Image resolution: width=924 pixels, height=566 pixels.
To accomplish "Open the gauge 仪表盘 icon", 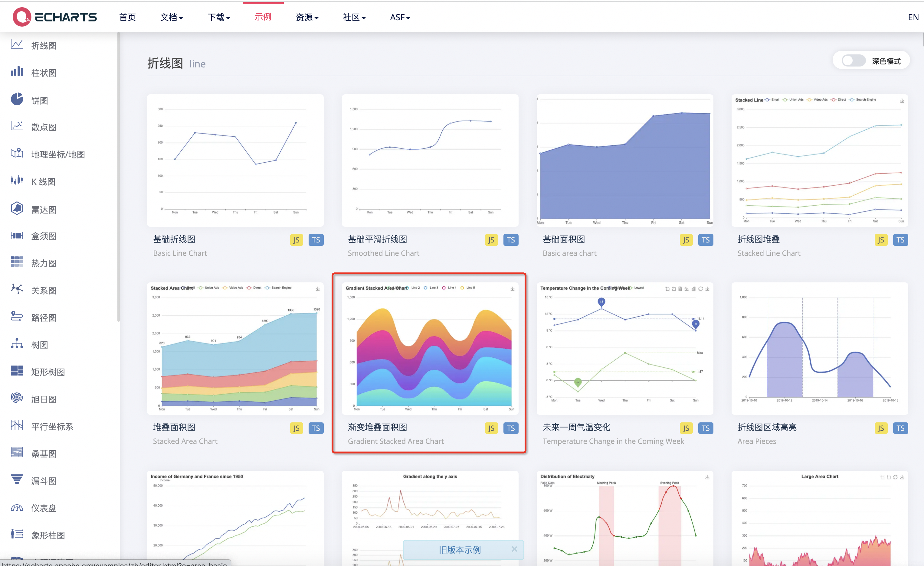I will click(x=17, y=508).
